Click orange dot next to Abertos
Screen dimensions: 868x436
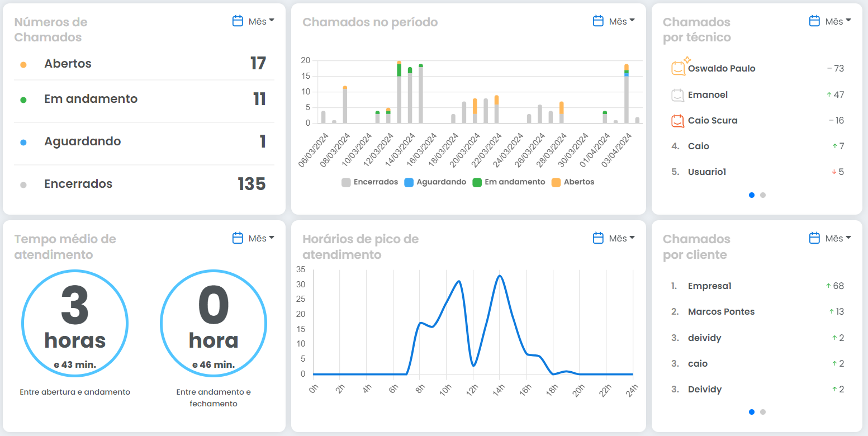coord(23,65)
